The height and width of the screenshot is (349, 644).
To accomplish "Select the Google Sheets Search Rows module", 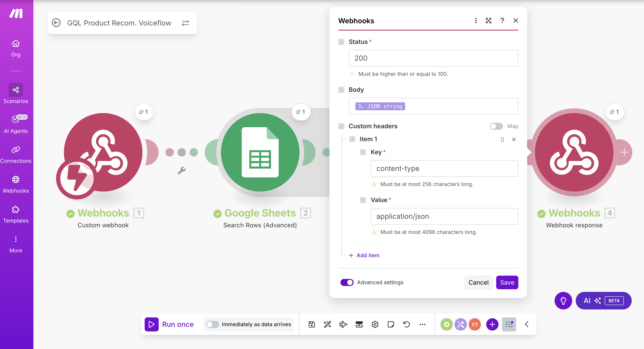I will 260,152.
